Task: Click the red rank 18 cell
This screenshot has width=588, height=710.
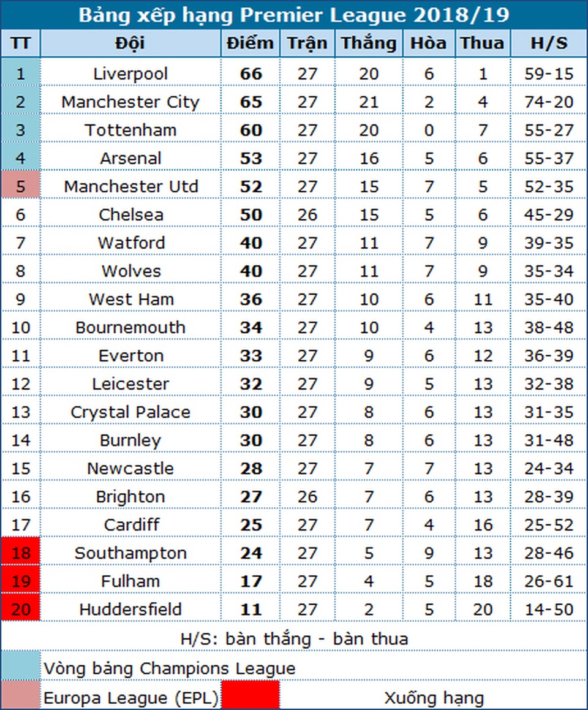Action: point(20,553)
